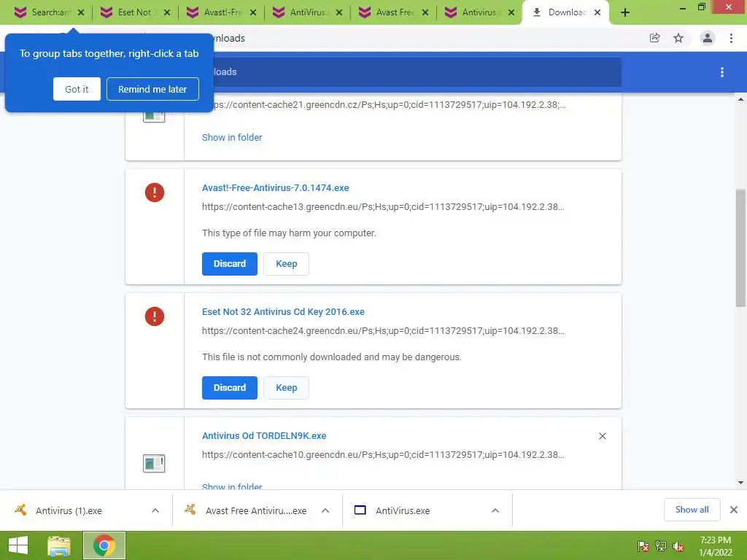Screen dimensions: 747x560
Task: Open Antivirus Od TORDELN9K.exe link
Action: 264,436
